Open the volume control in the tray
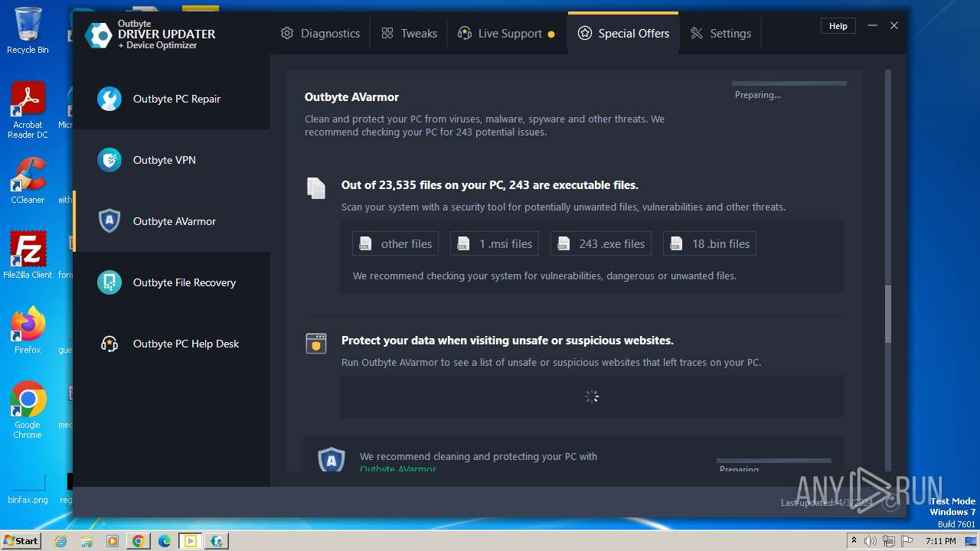The width and height of the screenshot is (980, 551). 871,541
